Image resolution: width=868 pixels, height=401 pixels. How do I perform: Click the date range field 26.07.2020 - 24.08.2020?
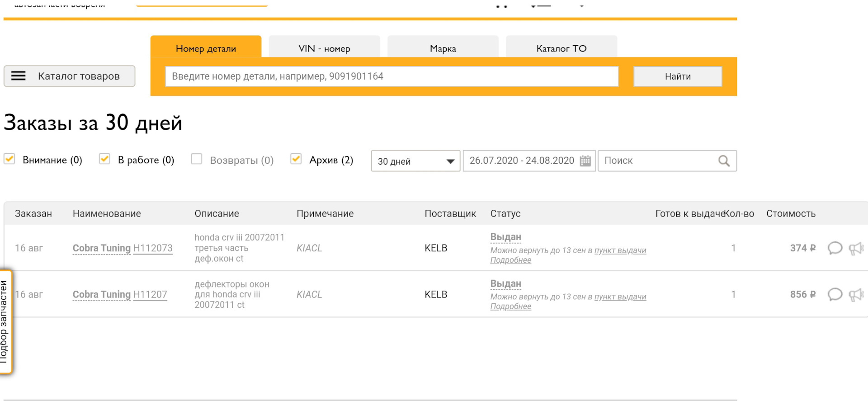click(x=529, y=160)
